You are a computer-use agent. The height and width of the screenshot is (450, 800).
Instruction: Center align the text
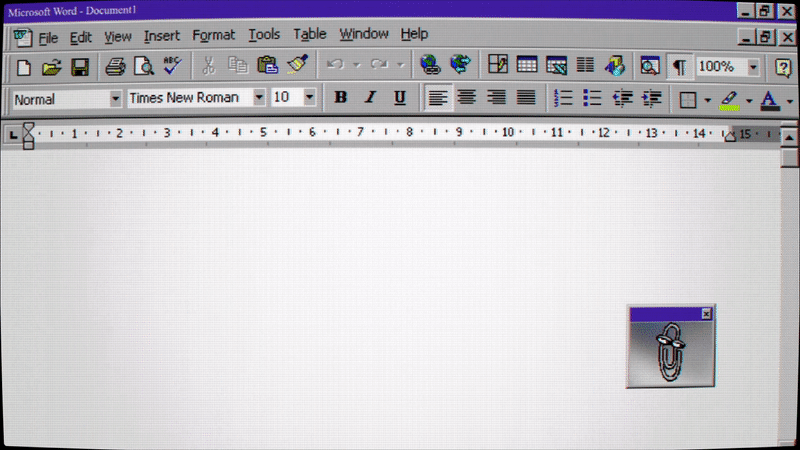466,97
